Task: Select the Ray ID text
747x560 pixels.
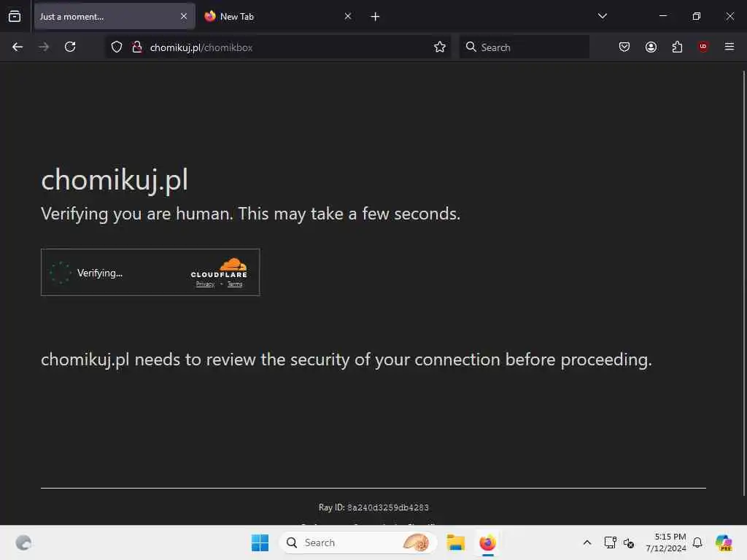Action: click(373, 507)
